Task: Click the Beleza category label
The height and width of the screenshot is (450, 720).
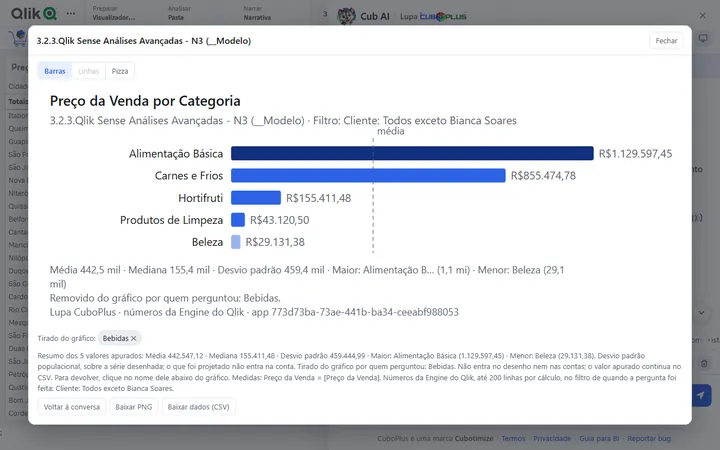Action: 207,242
